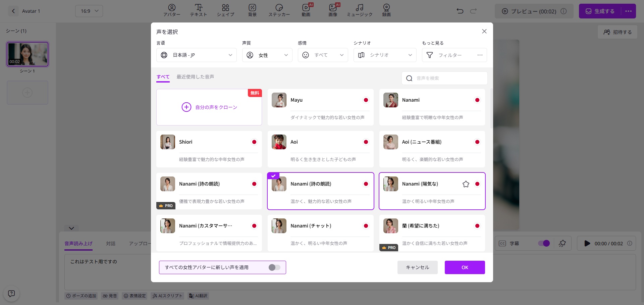Select the Mayu voice card
The width and height of the screenshot is (644, 305).
click(x=320, y=107)
